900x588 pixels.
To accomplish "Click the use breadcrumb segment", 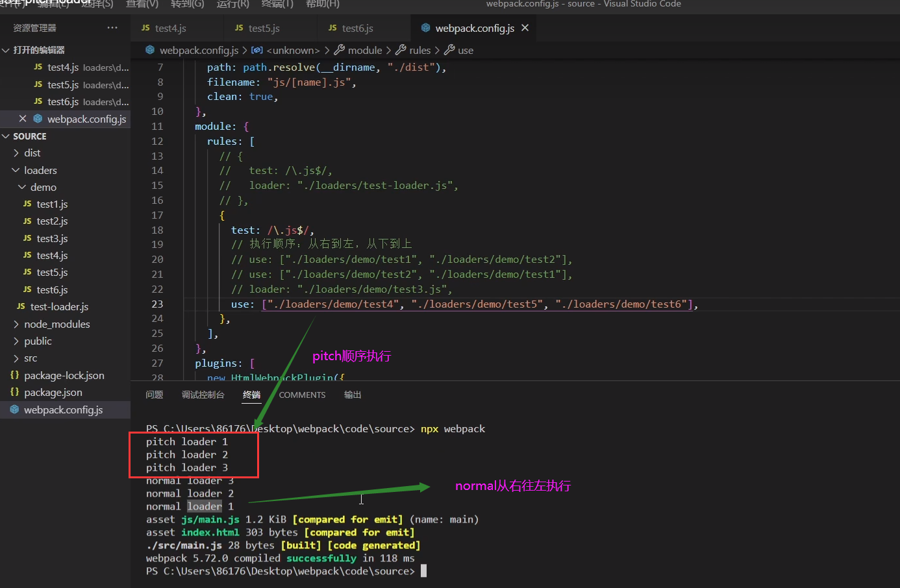I will [x=466, y=50].
